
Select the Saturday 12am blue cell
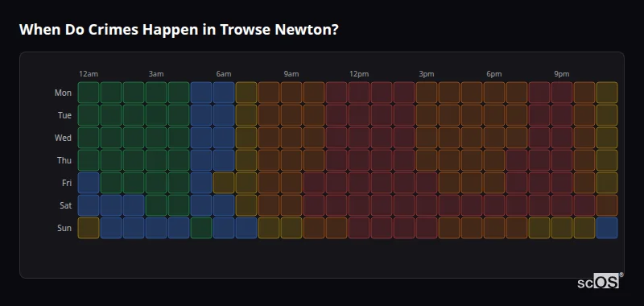(x=89, y=205)
